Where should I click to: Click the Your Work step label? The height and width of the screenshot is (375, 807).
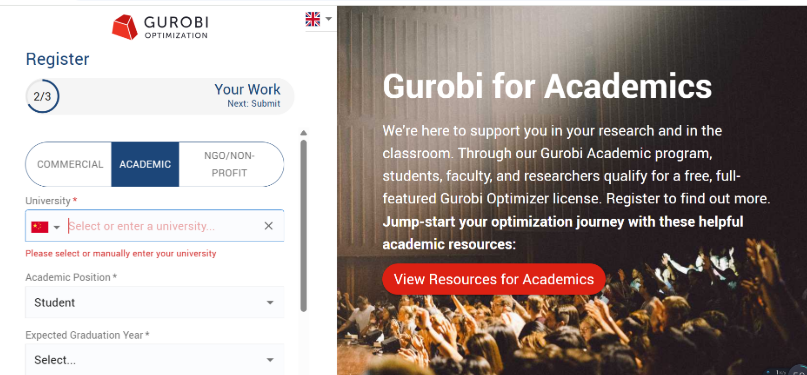pyautogui.click(x=248, y=90)
